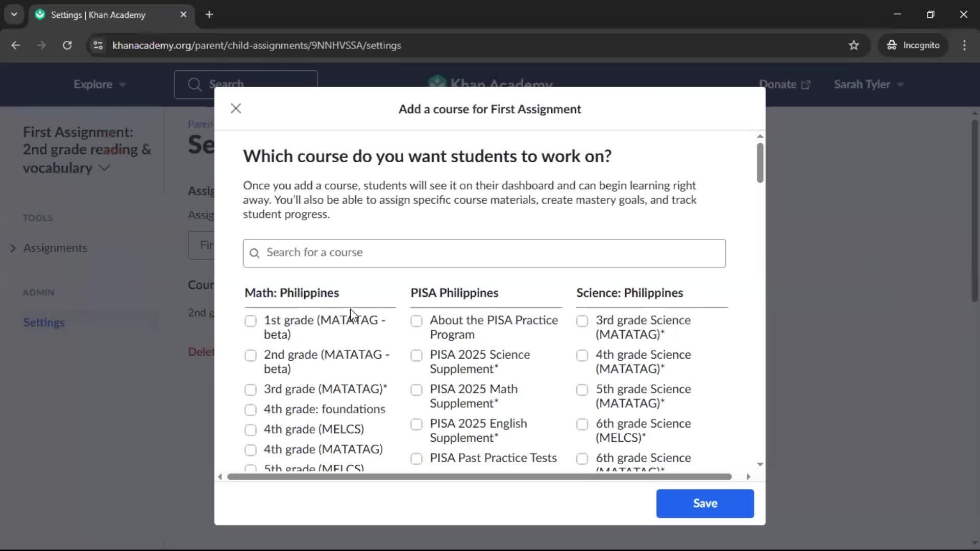Screen dimensions: 980x551
Task: Expand the Assignments tree item
Action: click(x=13, y=248)
